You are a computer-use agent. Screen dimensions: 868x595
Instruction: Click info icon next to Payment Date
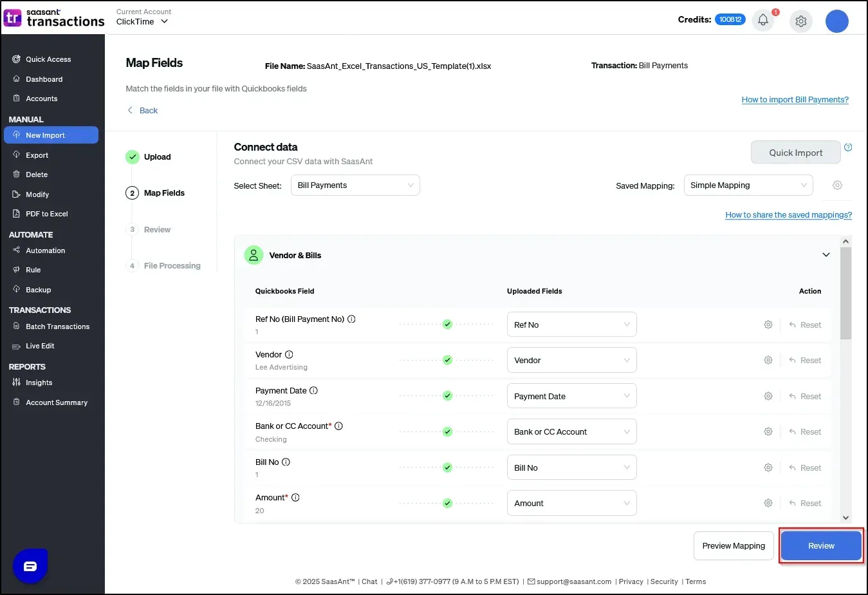313,391
